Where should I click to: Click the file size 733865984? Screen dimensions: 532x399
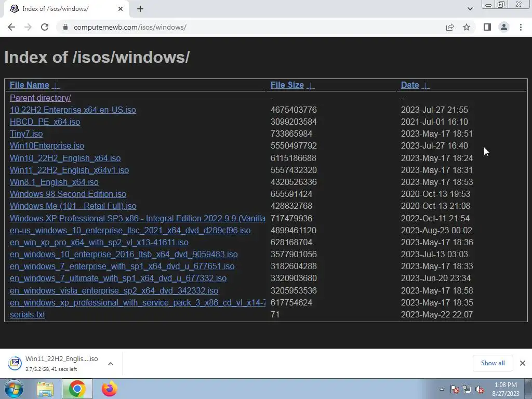coord(291,134)
